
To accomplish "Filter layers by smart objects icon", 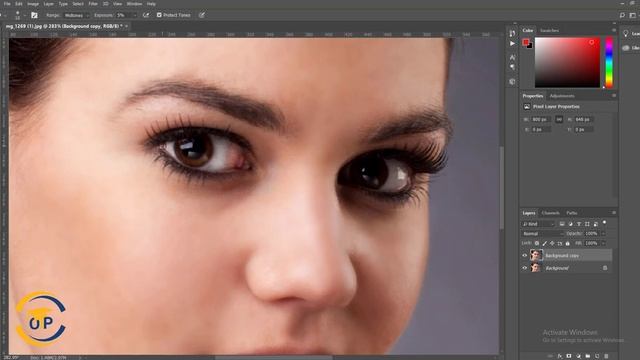I will 596,224.
